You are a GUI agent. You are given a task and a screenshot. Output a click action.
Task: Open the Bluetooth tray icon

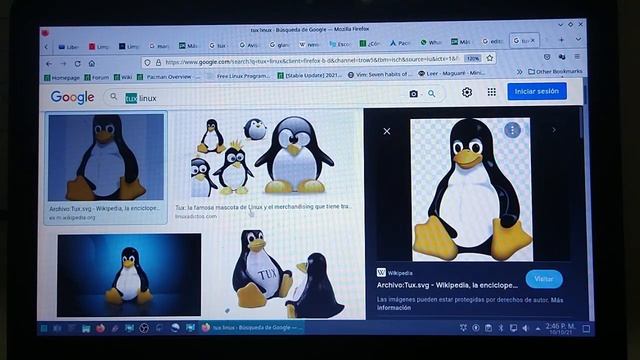pos(501,328)
